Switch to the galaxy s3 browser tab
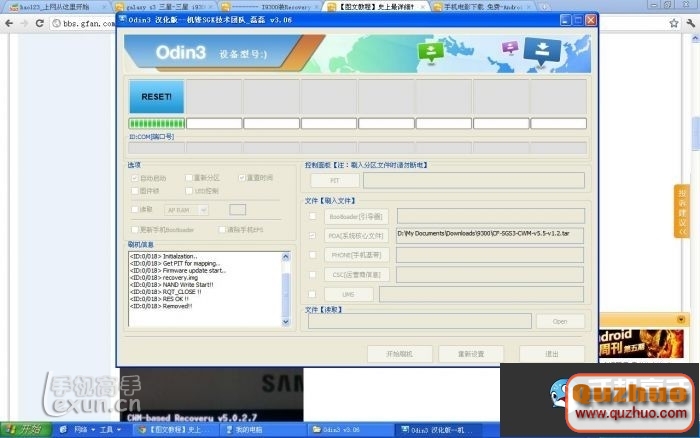Screen dimensions: 700x438 [164, 7]
